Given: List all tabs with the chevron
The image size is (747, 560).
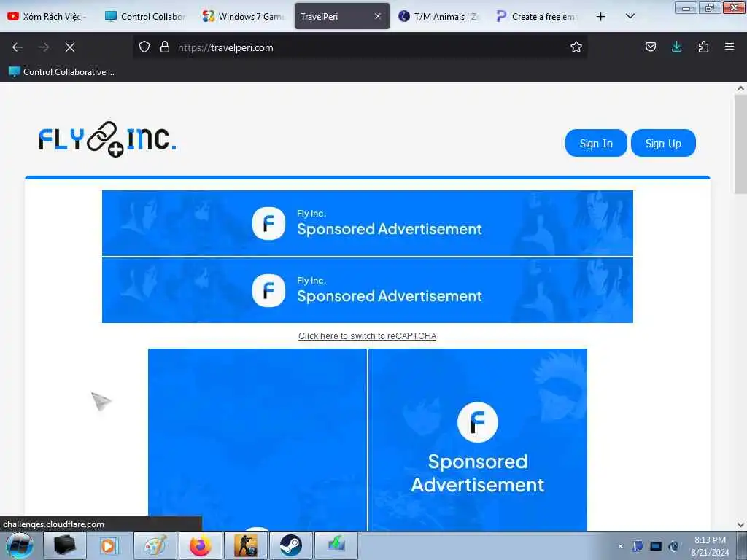Looking at the screenshot, I should [630, 17].
